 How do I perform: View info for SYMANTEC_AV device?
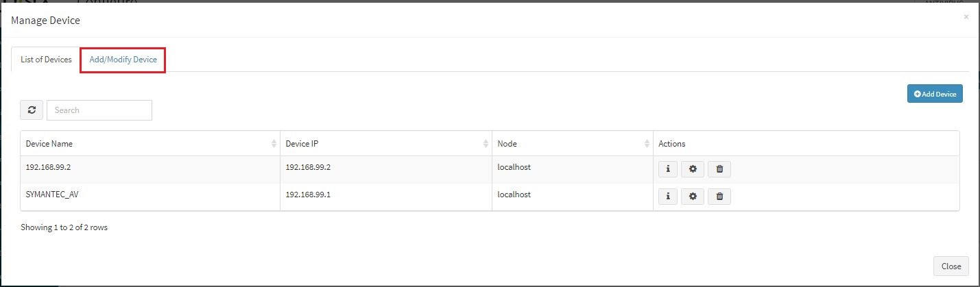click(668, 197)
